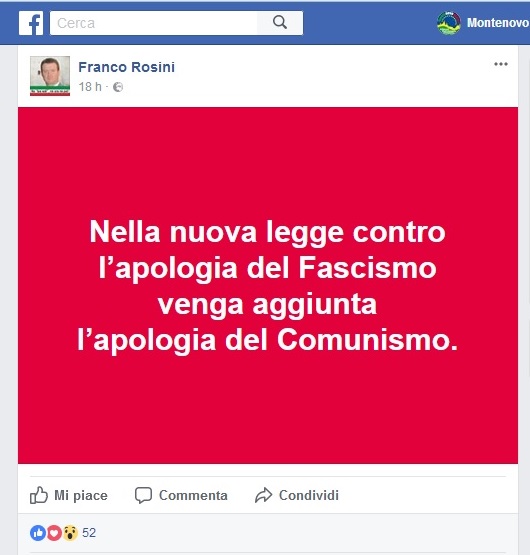The height and width of the screenshot is (555, 530).
Task: View the 52 reactions count
Action: [89, 533]
